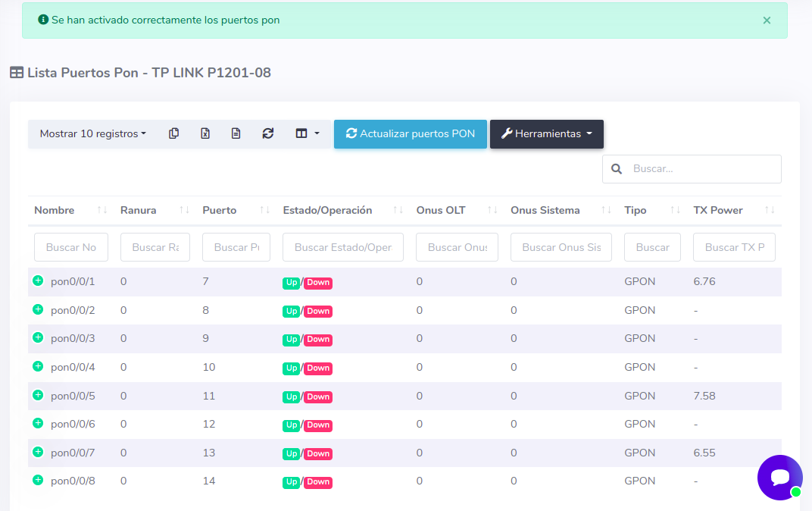Screen dimensions: 812x511
Task: Click the copy table icon
Action: coord(174,133)
